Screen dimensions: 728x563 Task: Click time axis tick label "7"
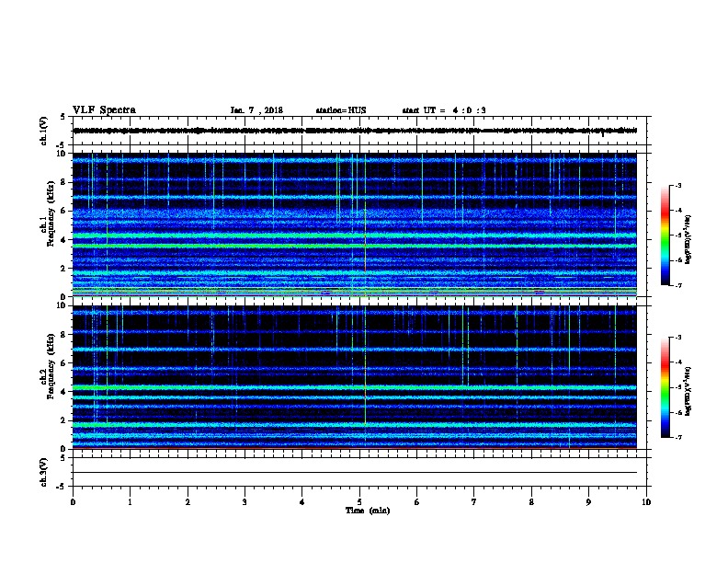474,502
